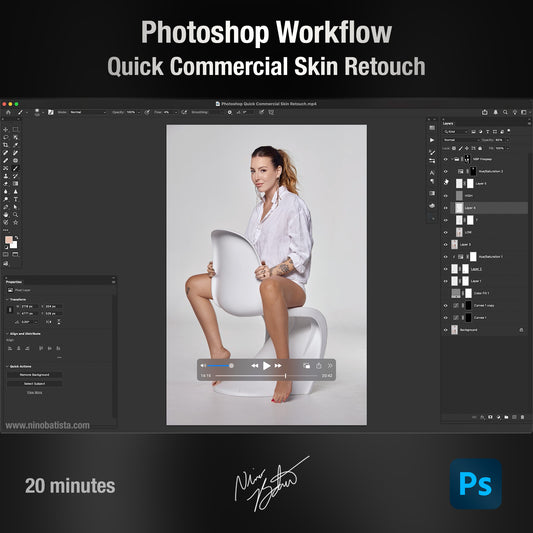Hide the Layer 3 layer
The image size is (533, 533).
pos(446,244)
